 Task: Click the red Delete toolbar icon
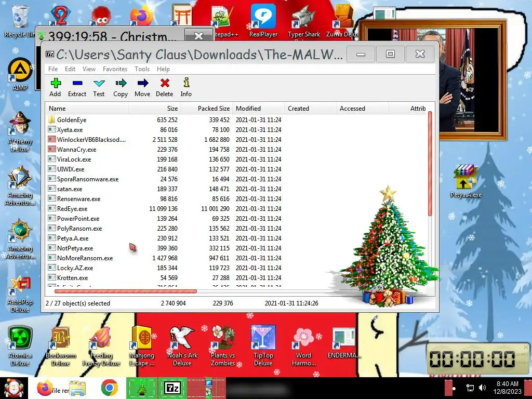coord(165,87)
